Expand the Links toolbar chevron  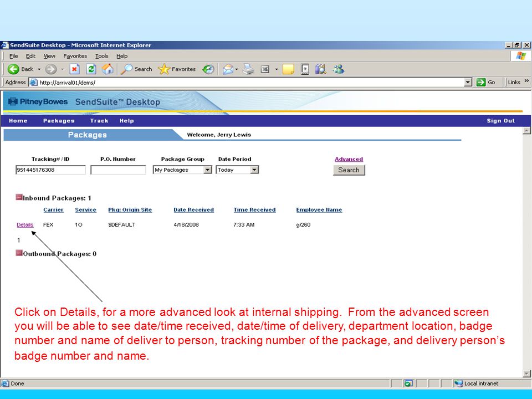(x=526, y=81)
